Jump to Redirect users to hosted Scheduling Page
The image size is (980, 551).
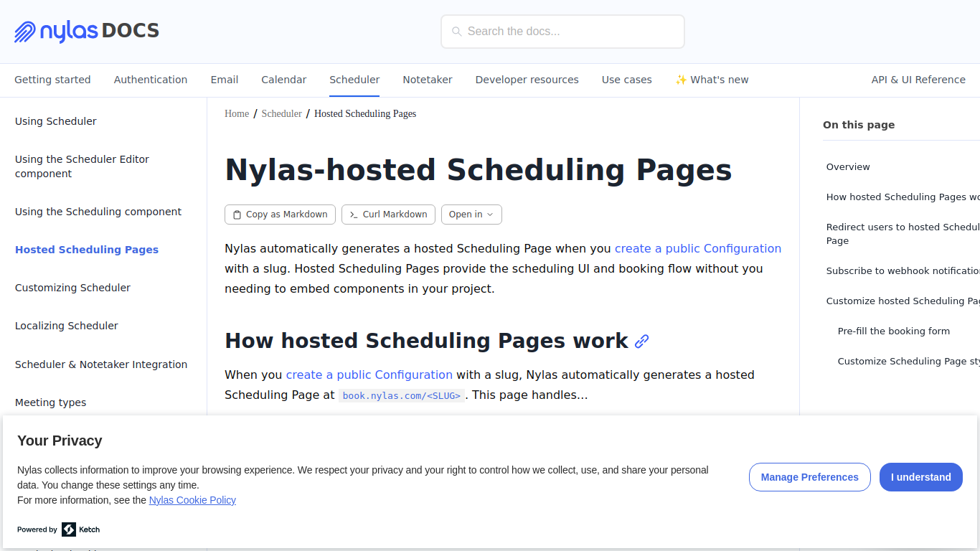tap(903, 234)
